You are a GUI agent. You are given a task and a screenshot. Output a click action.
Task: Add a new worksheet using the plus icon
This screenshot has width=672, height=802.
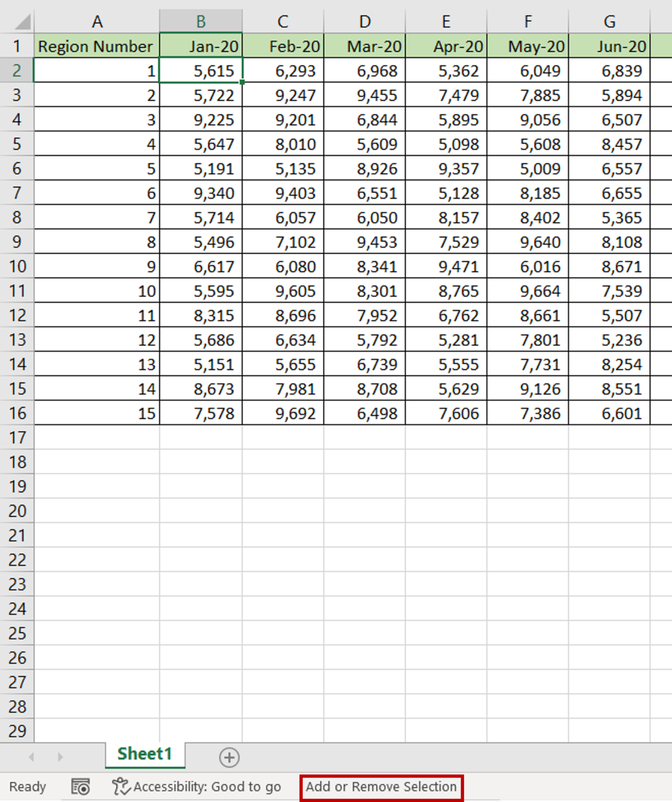coord(230,757)
